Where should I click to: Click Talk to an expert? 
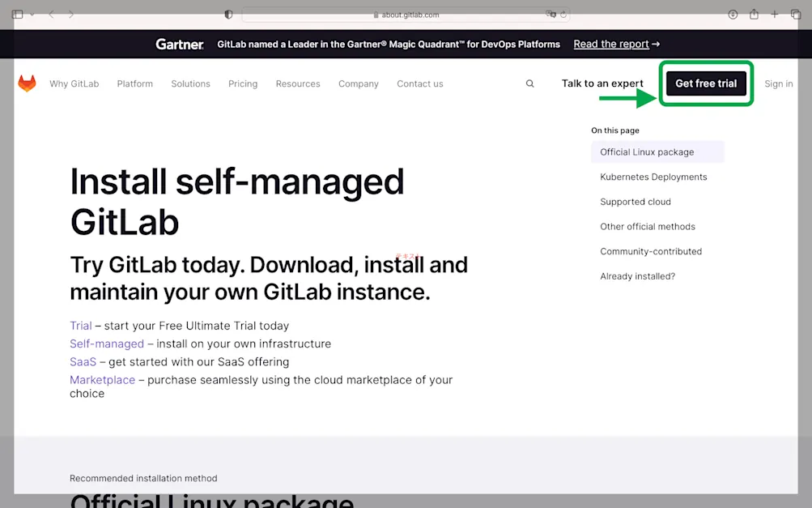tap(602, 83)
